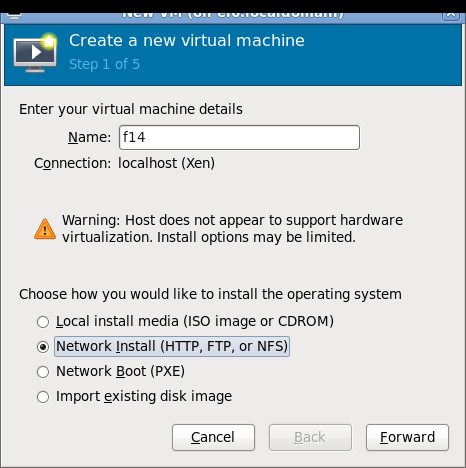Click 'Choose how you would like to install' label
Viewport: 466px width, 468px height.
coord(210,294)
